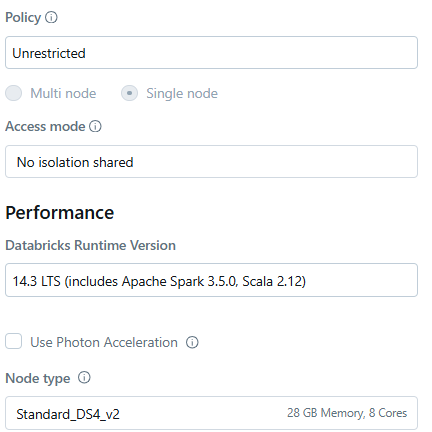This screenshot has width=432, height=432.
Task: Select the Multi node radio button
Action: click(14, 93)
